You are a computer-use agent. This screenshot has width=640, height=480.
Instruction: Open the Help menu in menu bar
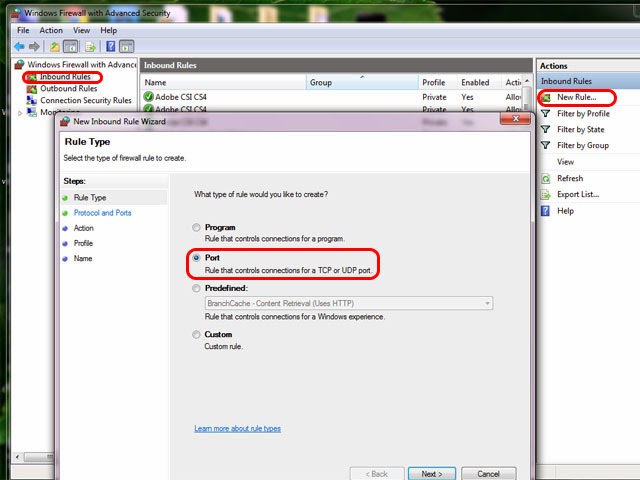coord(109,30)
